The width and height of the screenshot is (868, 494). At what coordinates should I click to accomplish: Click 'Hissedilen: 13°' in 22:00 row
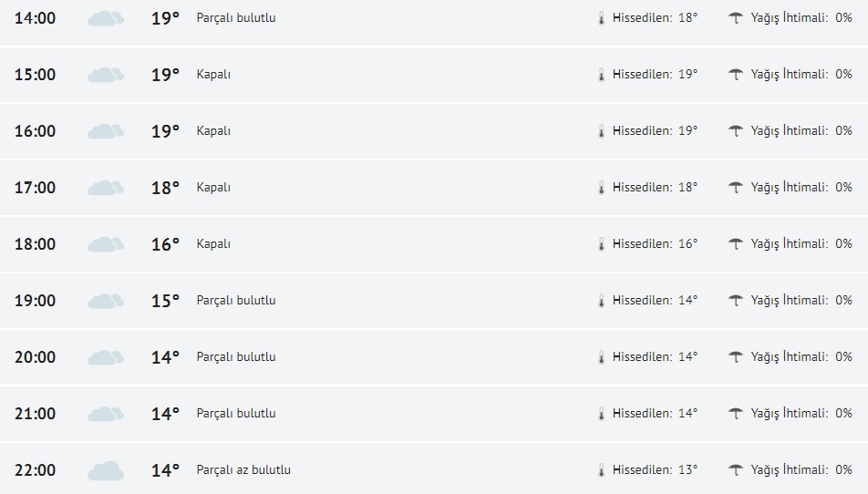pos(655,470)
